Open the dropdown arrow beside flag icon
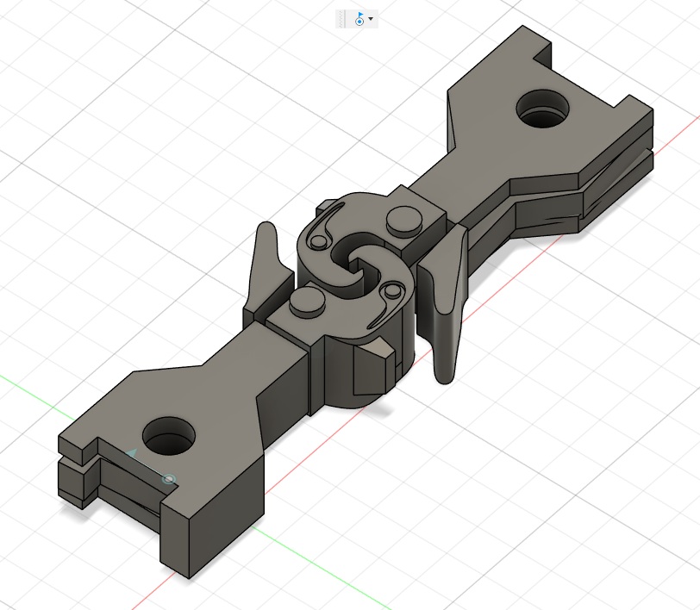 click(x=371, y=19)
